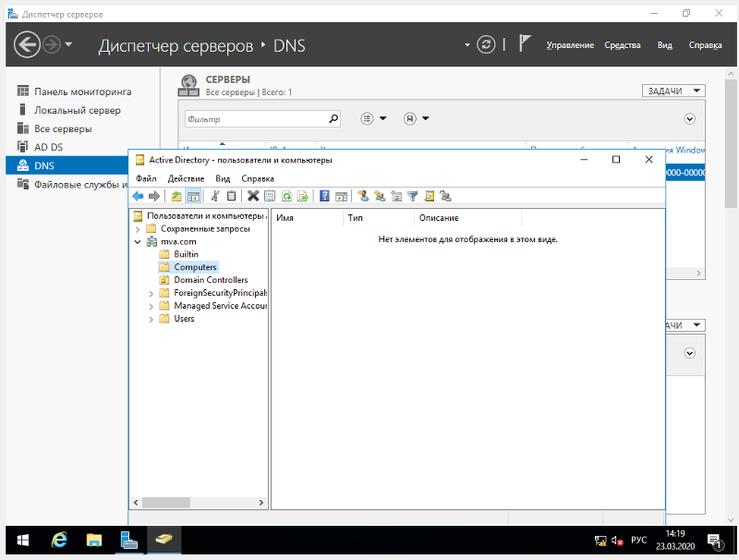
Task: Open the ЗАДАЧИ dropdown in Servers panel
Action: click(673, 91)
